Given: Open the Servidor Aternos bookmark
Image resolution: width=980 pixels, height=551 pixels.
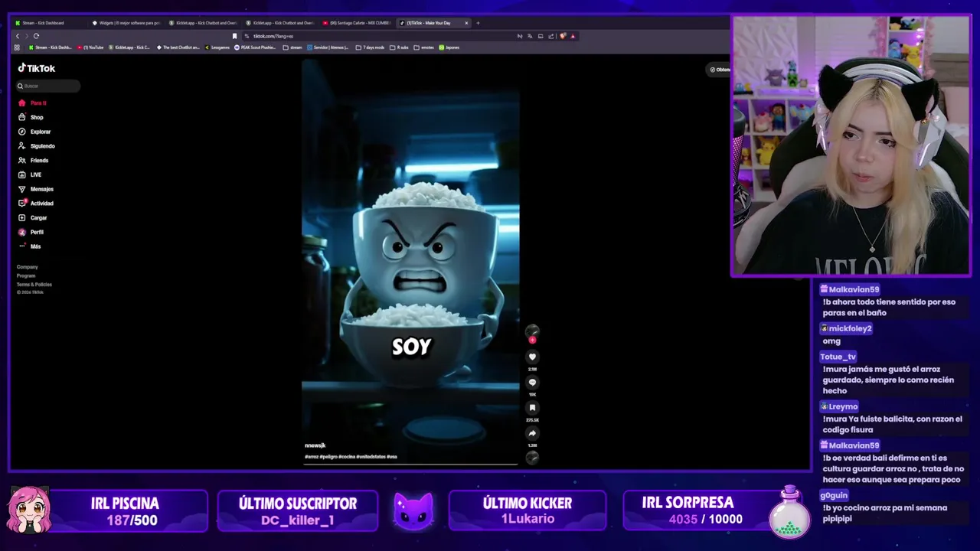Looking at the screenshot, I should (x=328, y=47).
